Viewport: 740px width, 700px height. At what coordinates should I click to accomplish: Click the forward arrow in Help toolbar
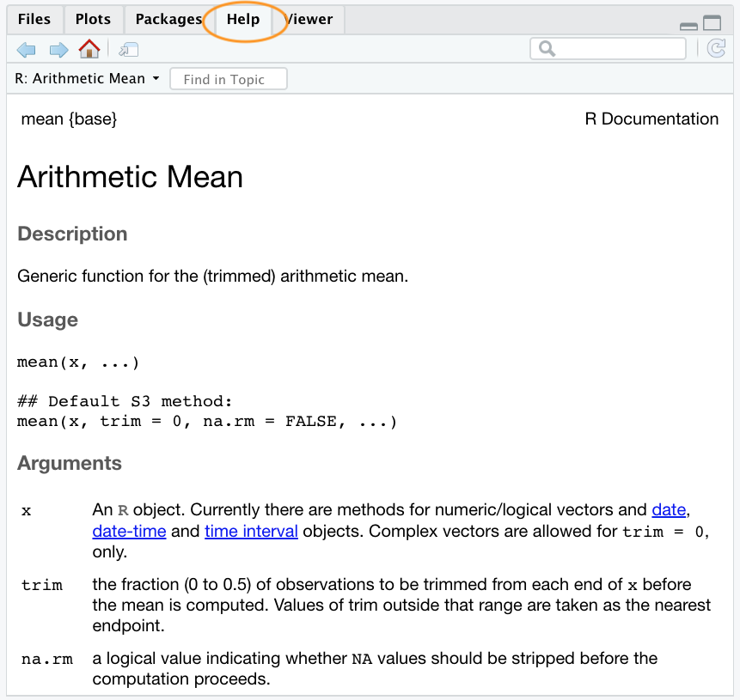[x=58, y=50]
